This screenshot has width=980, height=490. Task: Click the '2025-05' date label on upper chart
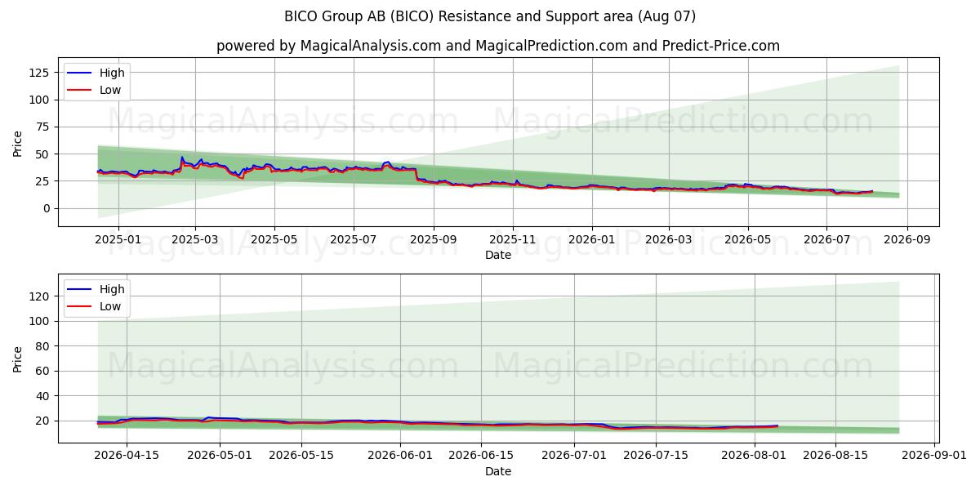[x=274, y=240]
